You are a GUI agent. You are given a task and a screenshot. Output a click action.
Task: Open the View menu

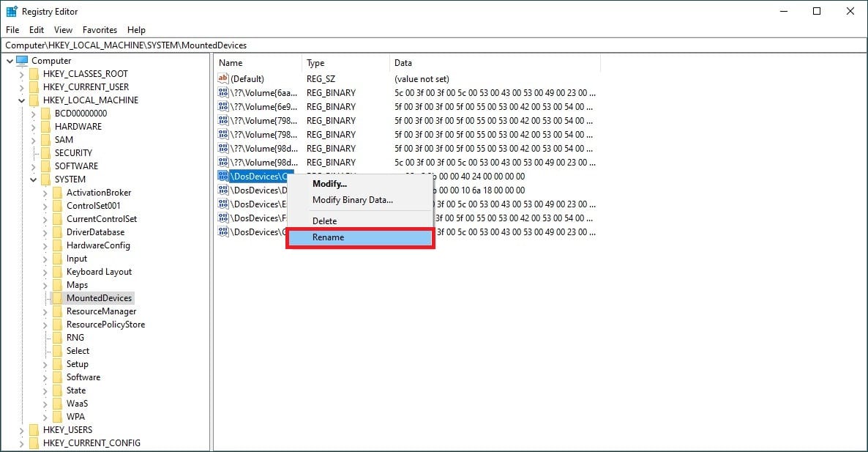pos(63,30)
